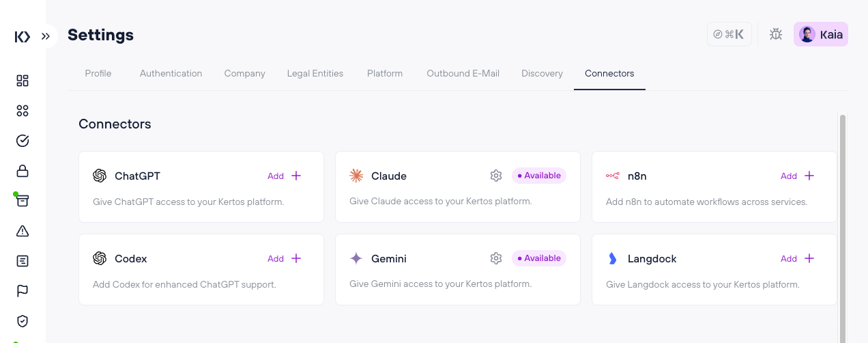Switch to the Legal Entities tab
The image size is (868, 343).
point(315,73)
